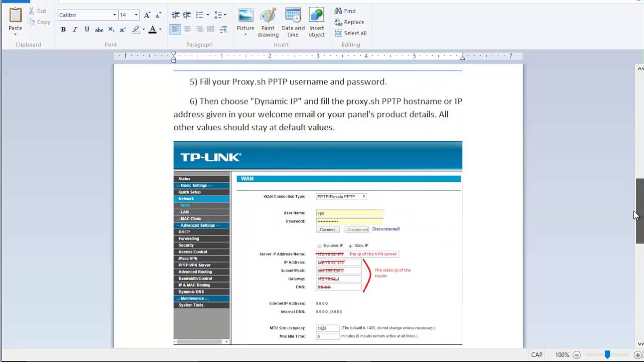The width and height of the screenshot is (644, 362).
Task: Open the Find tool
Action: coord(345,11)
